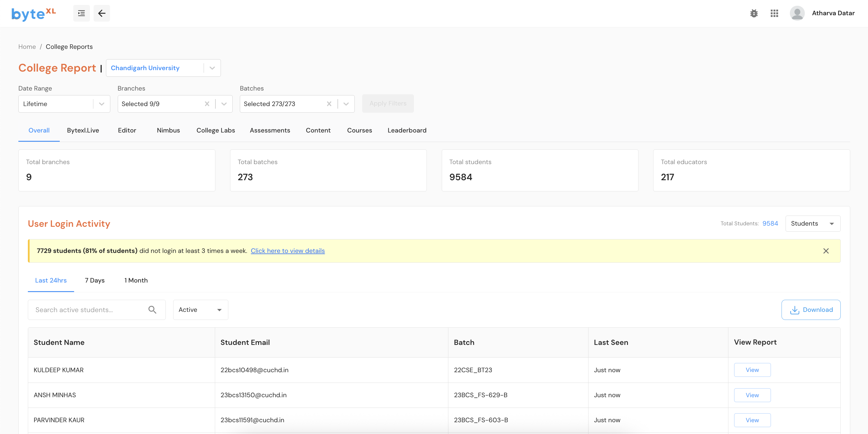This screenshot has width=868, height=434.
Task: Click the user avatar icon
Action: tap(797, 13)
